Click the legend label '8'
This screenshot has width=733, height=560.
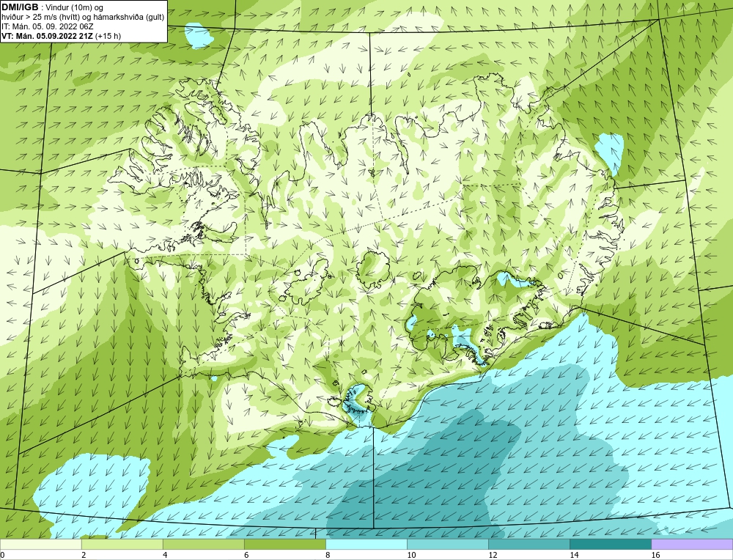(328, 555)
